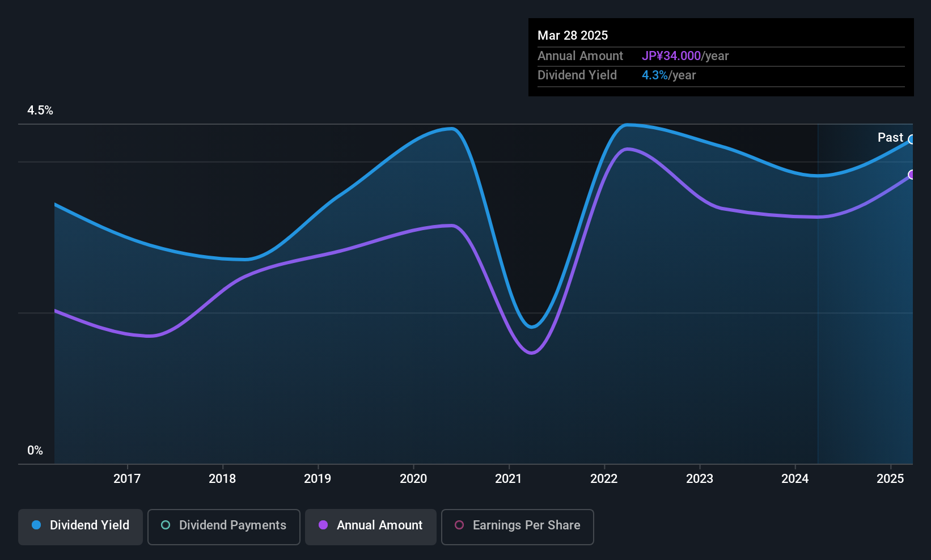The image size is (931, 560).
Task: Click the 4.3%/year dividend yield value
Action: pos(668,75)
